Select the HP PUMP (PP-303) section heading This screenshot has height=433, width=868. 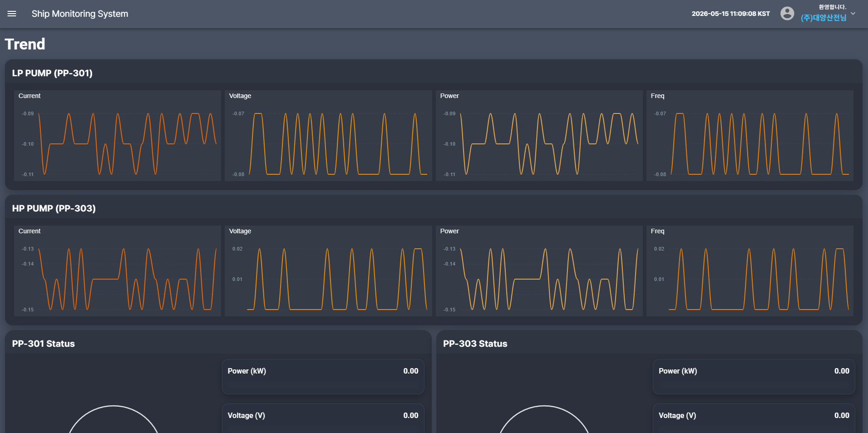pyautogui.click(x=54, y=208)
